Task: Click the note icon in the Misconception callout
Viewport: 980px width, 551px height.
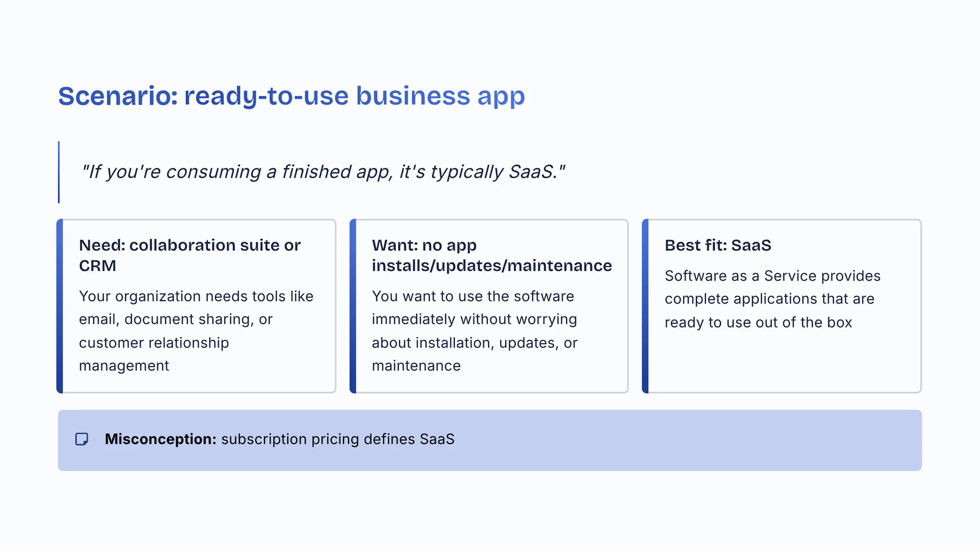Action: tap(82, 439)
